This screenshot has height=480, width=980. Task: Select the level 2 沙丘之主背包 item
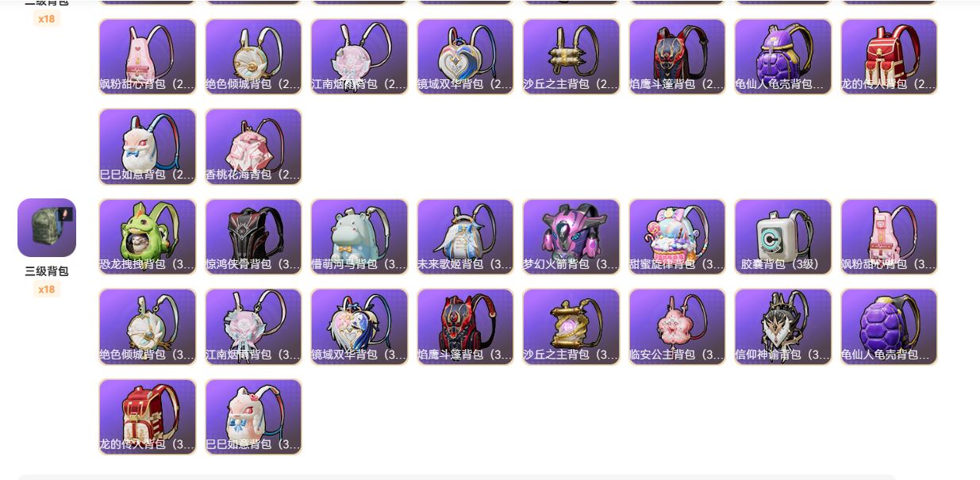pyautogui.click(x=571, y=56)
